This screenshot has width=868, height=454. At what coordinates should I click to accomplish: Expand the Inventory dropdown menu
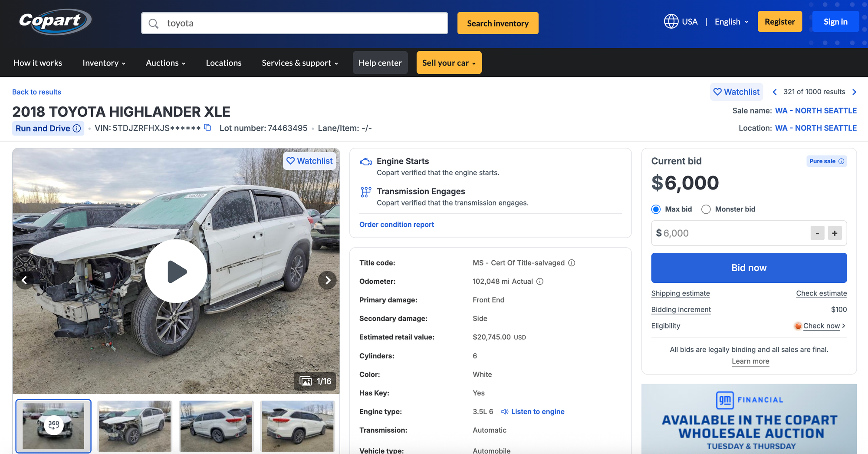pos(104,63)
